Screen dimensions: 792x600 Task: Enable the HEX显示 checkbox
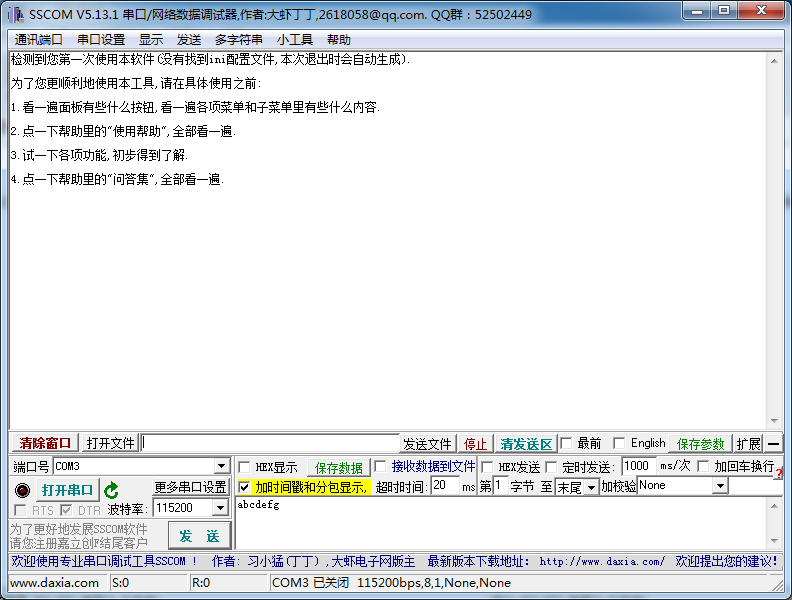[244, 467]
